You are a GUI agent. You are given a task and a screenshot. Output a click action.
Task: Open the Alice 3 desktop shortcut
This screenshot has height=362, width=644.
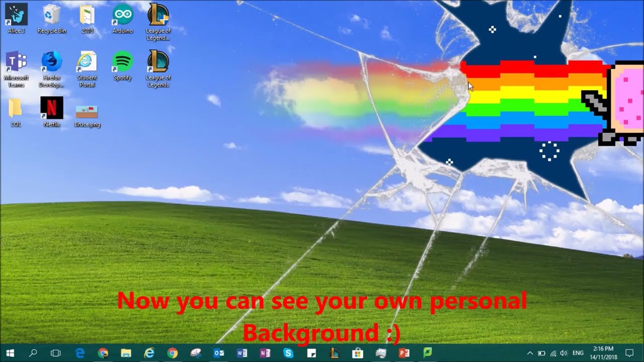16,19
